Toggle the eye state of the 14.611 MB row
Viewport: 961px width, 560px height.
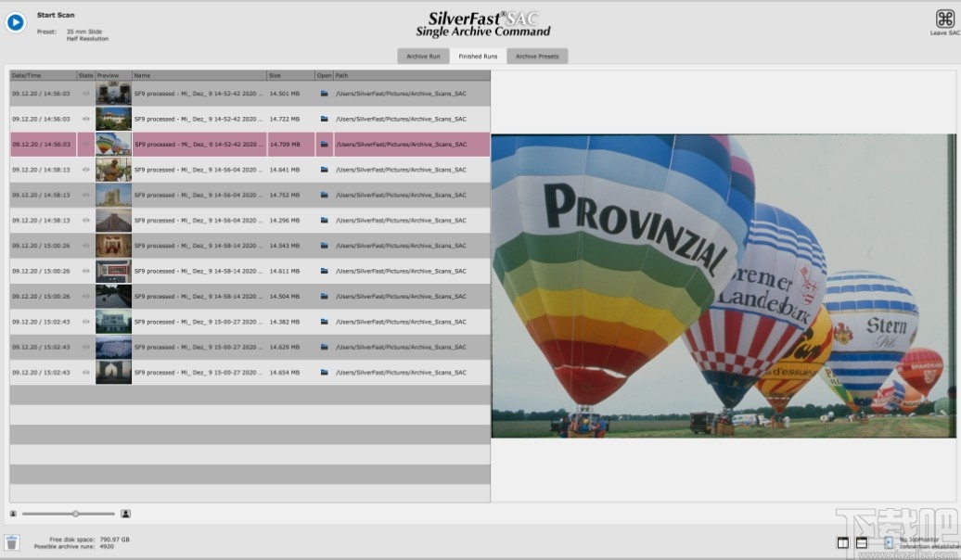pyautogui.click(x=85, y=271)
